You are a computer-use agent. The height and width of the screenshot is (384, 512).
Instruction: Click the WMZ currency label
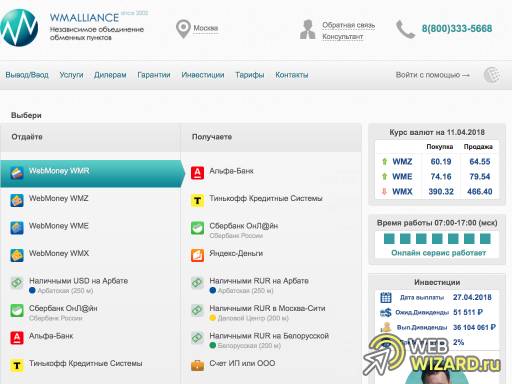point(402,162)
